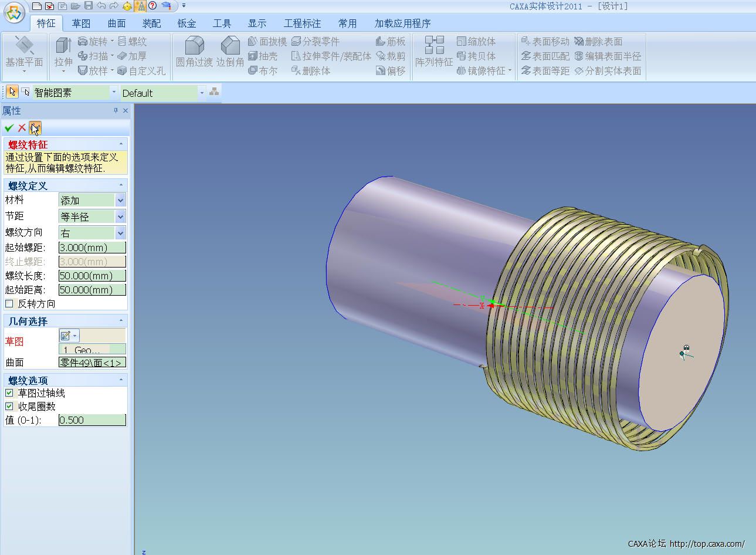Click the graduation cap tutorial icon
Screen dimensions: 756x555
tap(167, 6)
